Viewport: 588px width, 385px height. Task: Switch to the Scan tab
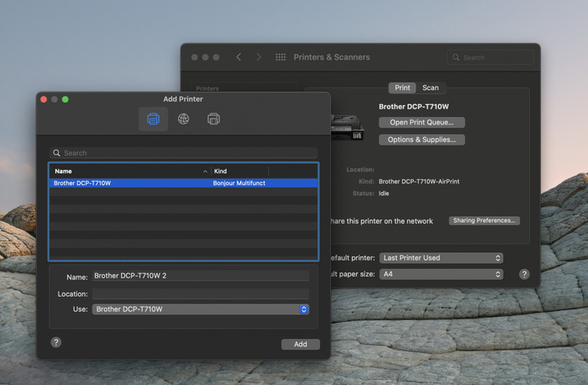point(430,87)
